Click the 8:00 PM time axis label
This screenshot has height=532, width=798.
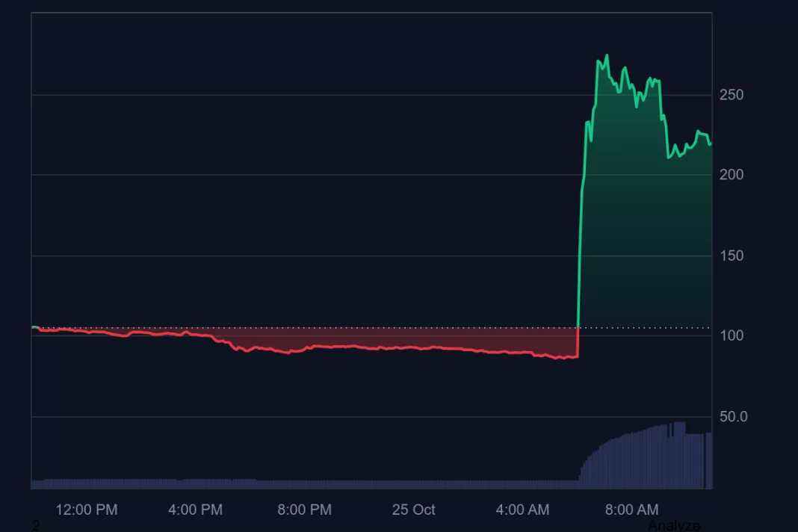pyautogui.click(x=304, y=510)
